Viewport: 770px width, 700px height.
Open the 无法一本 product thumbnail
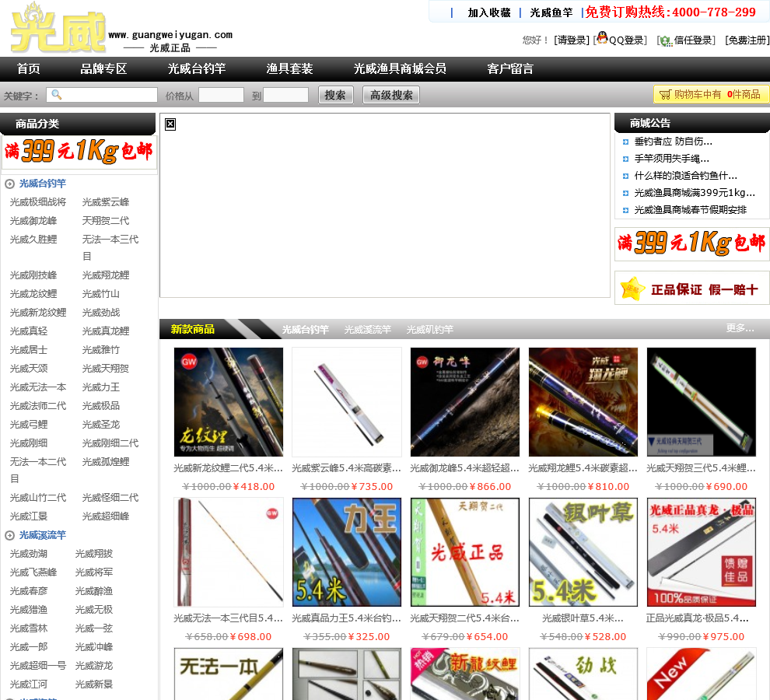click(229, 674)
